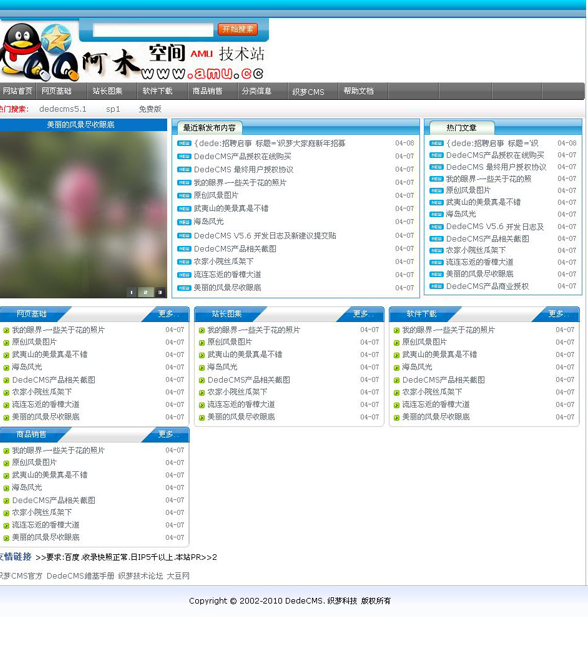Screen dimensions: 588x651
Task: Click slideshow caption 美丽的风景尽收眼底
Action: [x=81, y=125]
